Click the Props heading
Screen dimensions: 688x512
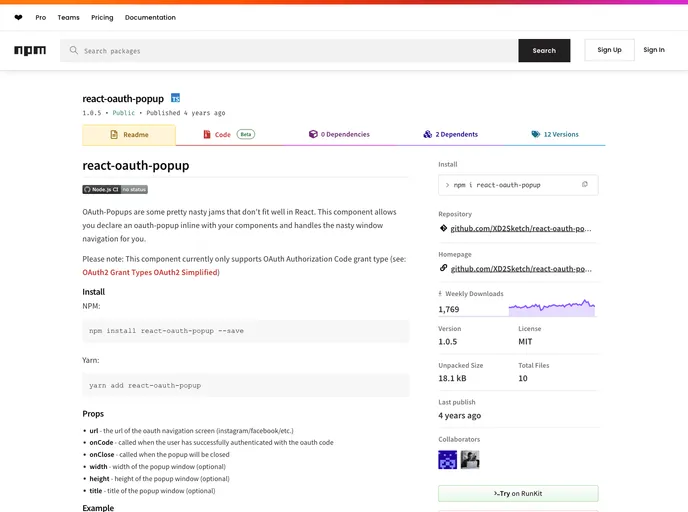(x=93, y=414)
